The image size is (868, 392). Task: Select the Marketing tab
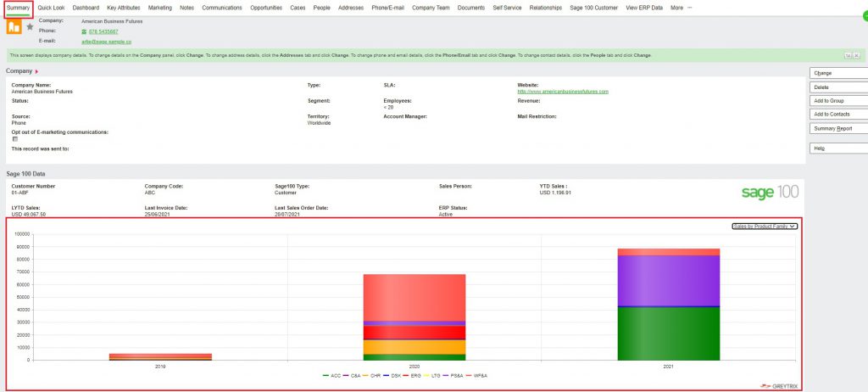[160, 8]
